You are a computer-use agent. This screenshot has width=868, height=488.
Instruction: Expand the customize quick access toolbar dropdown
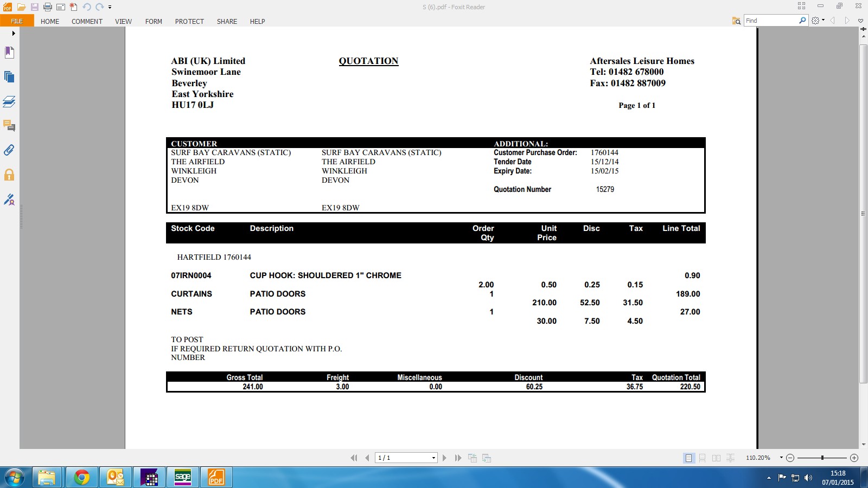click(x=110, y=8)
